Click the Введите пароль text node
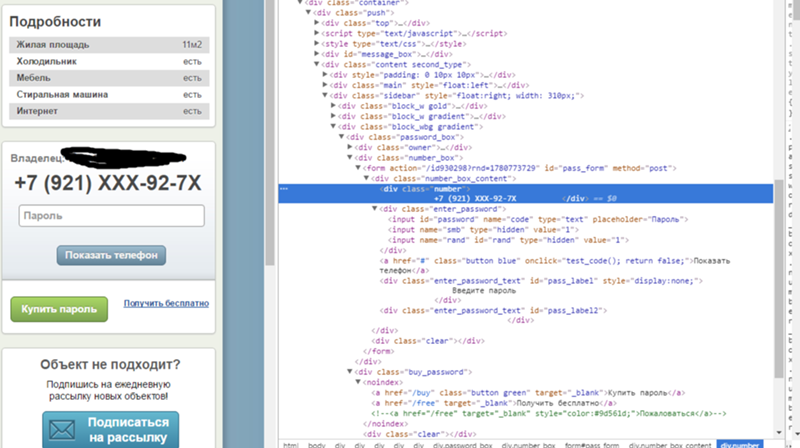The image size is (800, 448). tap(484, 290)
